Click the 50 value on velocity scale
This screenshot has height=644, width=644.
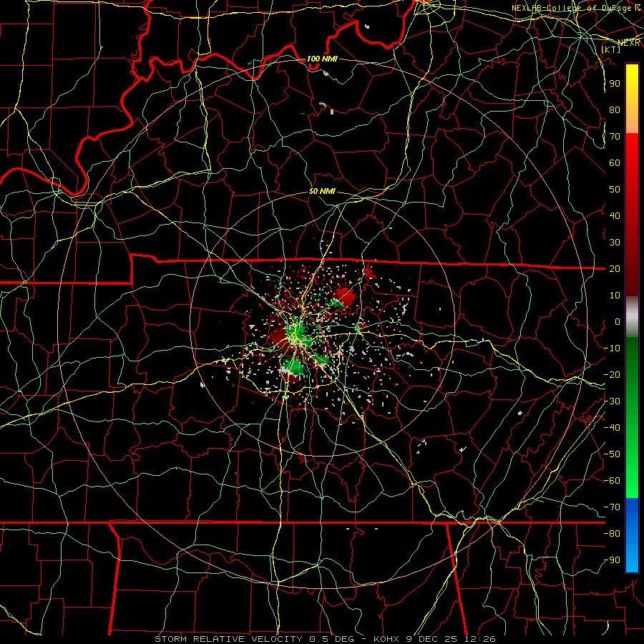tap(615, 190)
